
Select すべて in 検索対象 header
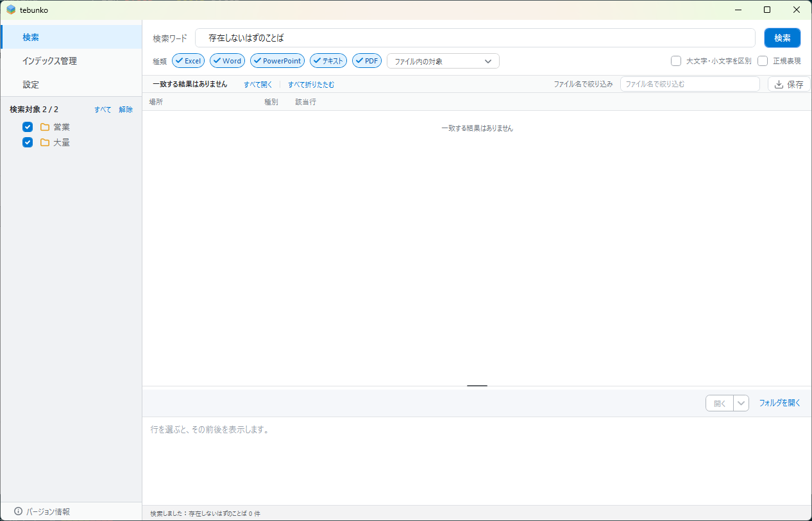point(103,110)
